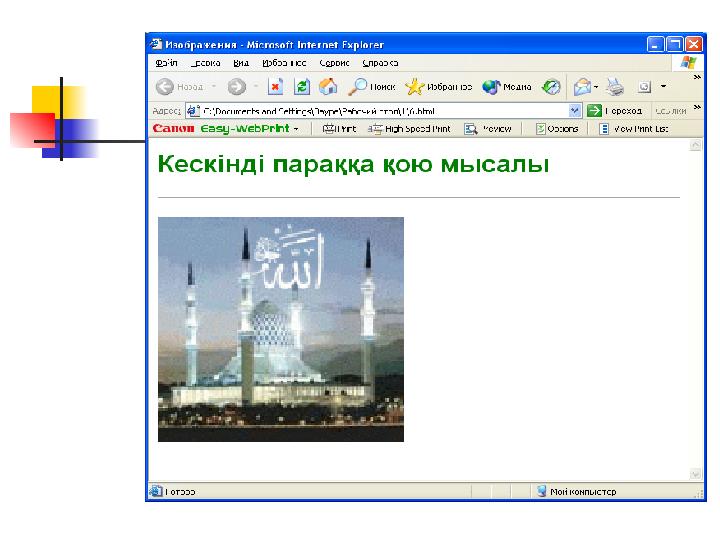Click the page icon in the address bar
This screenshot has width=720, height=540.
coord(193,111)
